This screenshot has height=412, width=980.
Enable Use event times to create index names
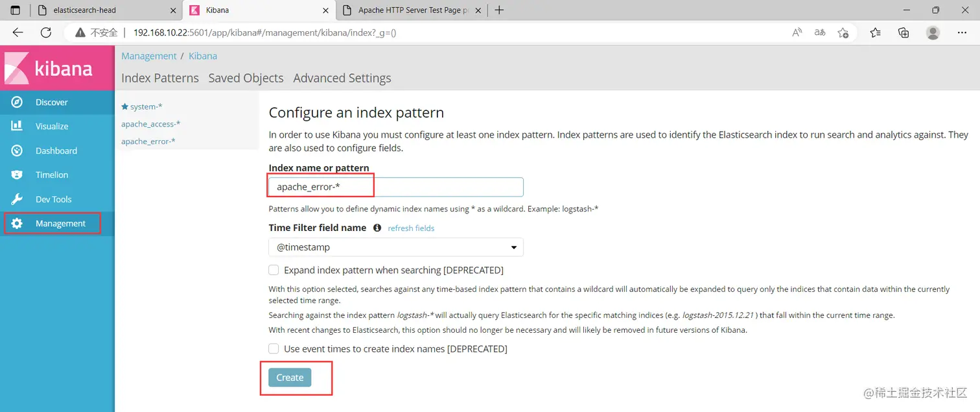coord(274,348)
